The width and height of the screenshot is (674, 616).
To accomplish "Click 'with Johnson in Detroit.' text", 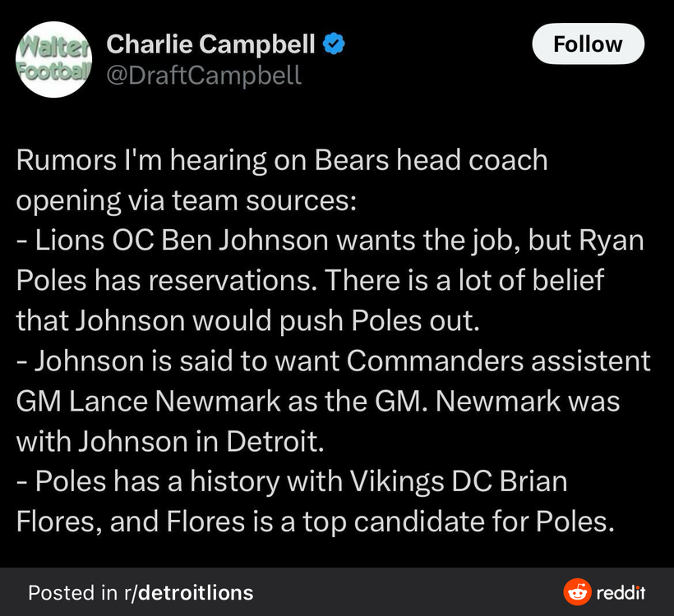I will (170, 442).
